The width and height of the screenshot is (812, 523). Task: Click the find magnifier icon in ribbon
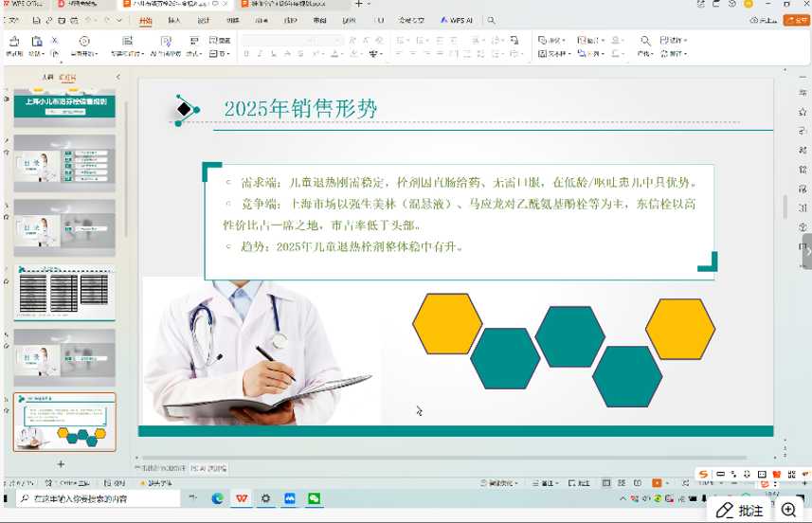645,41
